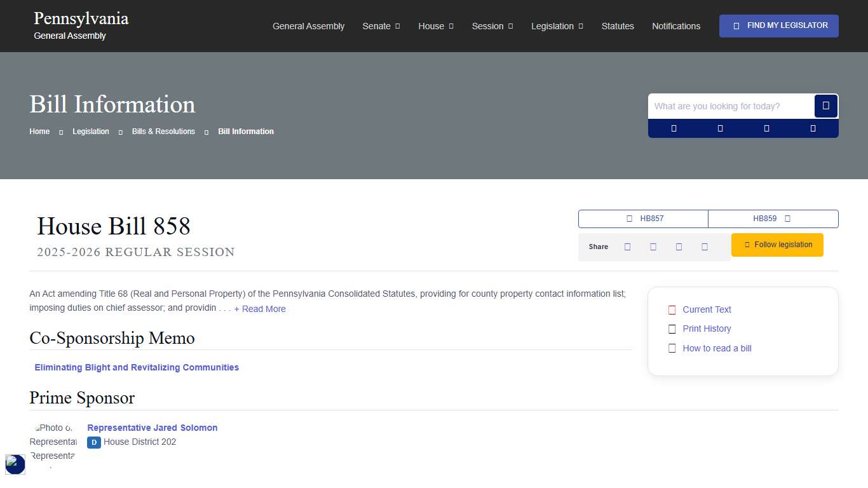Click the blue D party badge

point(94,442)
